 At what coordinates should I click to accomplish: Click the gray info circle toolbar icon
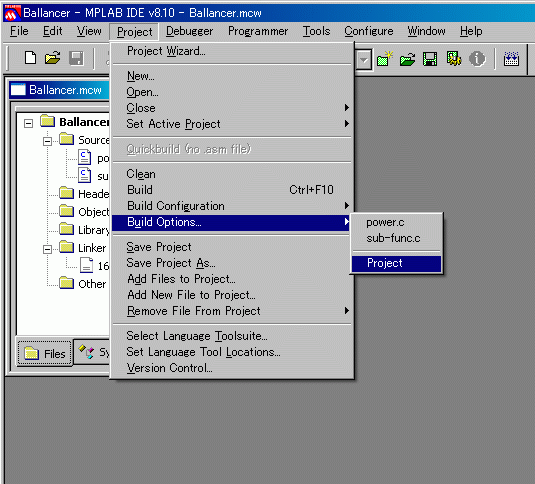coord(477,59)
